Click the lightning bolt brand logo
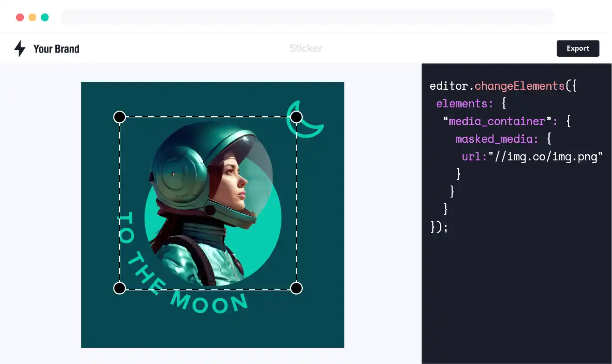The width and height of the screenshot is (612, 364). click(x=20, y=48)
